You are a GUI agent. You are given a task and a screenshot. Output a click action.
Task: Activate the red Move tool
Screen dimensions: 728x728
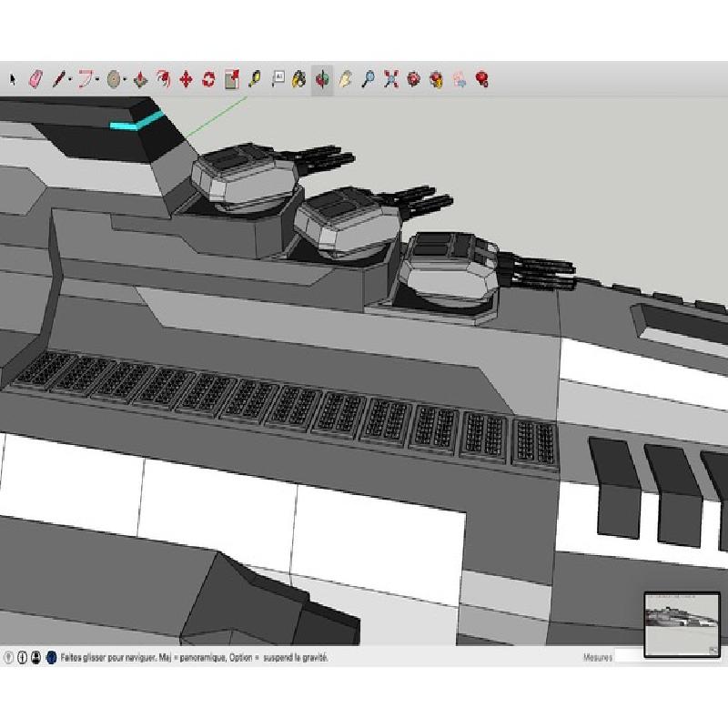coord(186,79)
